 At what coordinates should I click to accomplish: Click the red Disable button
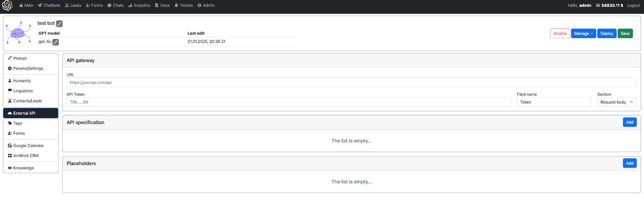(x=560, y=33)
